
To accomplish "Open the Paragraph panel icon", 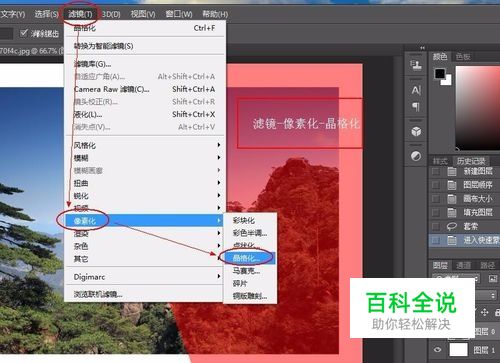I will click(x=416, y=107).
